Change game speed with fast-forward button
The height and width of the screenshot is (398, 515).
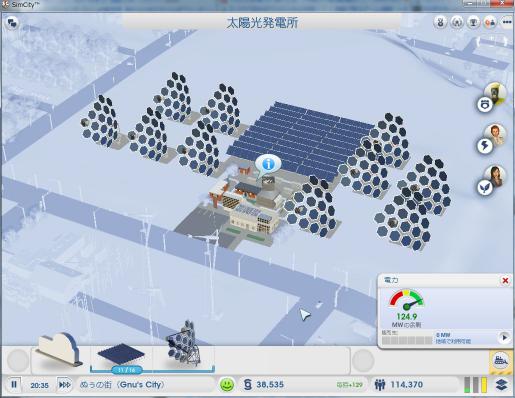click(64, 385)
